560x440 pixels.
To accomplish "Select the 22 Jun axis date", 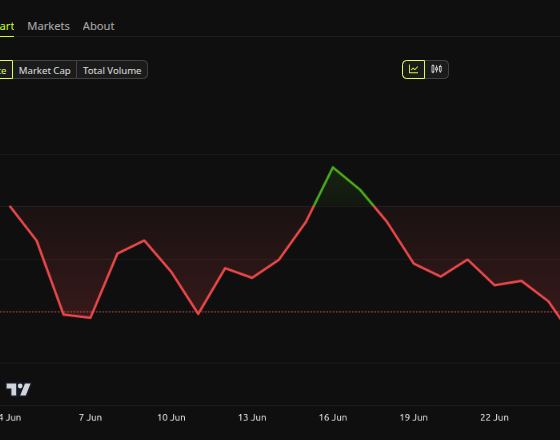I will pyautogui.click(x=494, y=418).
